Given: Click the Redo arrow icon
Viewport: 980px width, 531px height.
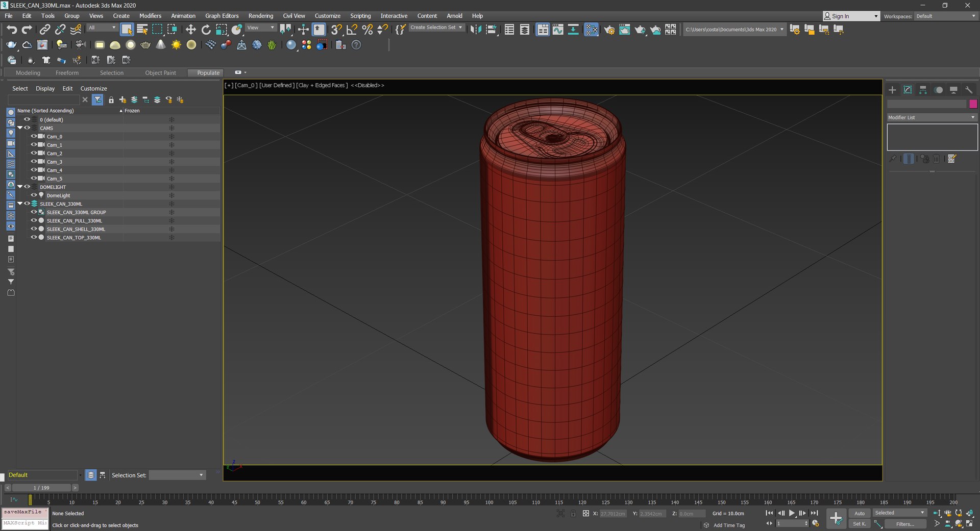Looking at the screenshot, I should point(27,30).
